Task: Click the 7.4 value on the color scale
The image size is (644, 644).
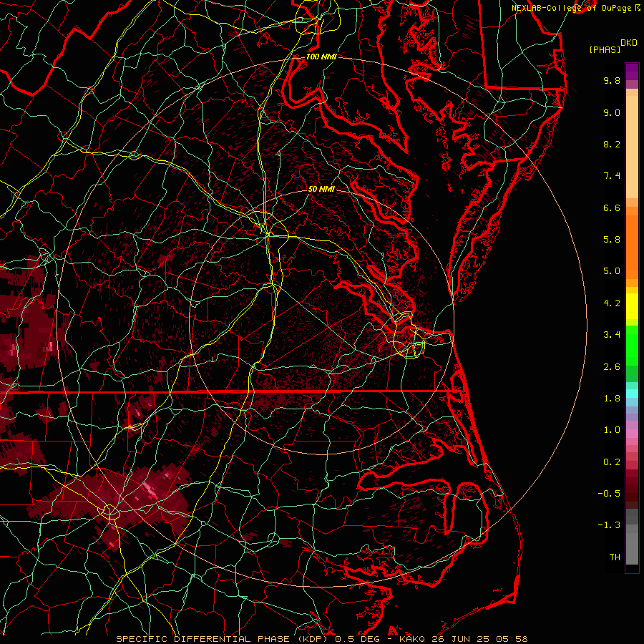Action: 612,176
